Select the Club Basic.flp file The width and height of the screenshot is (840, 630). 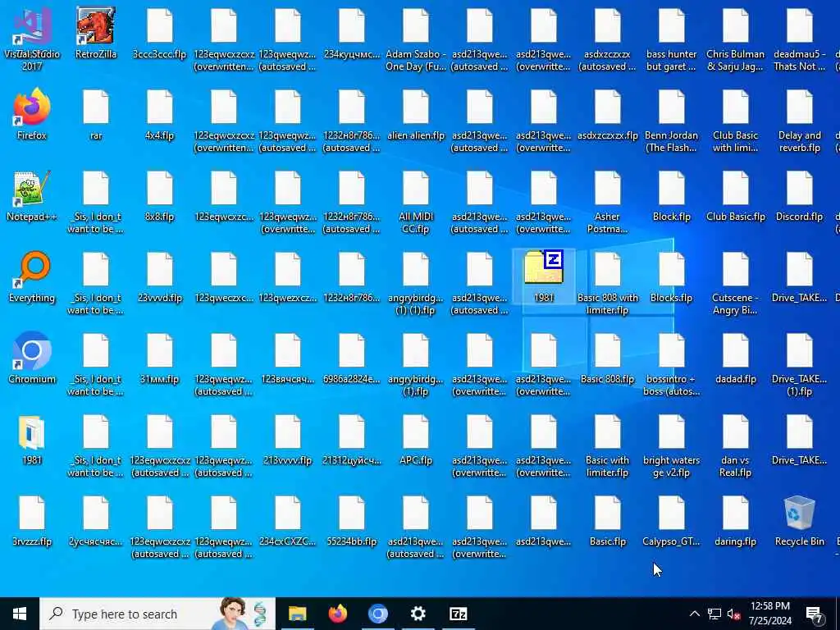[x=736, y=196]
